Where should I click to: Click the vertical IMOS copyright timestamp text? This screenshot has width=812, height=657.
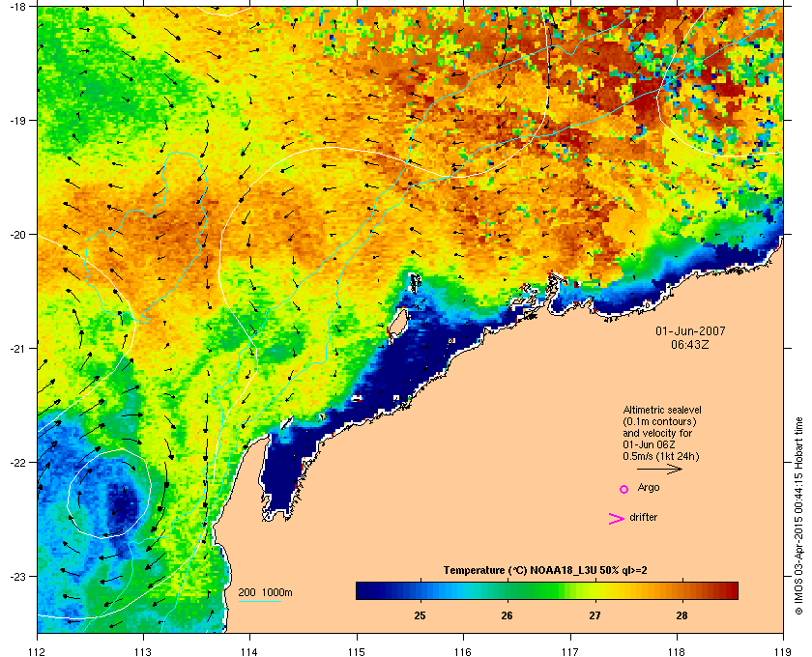pos(799,516)
